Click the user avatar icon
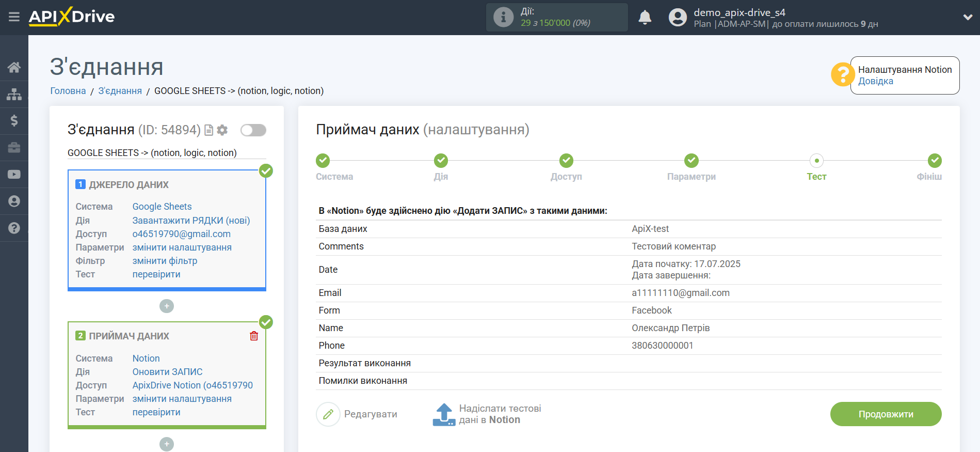The width and height of the screenshot is (980, 452). 678,18
